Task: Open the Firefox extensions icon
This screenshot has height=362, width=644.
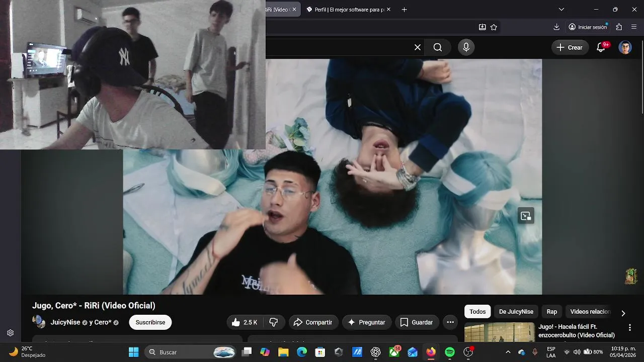Action: click(619, 27)
